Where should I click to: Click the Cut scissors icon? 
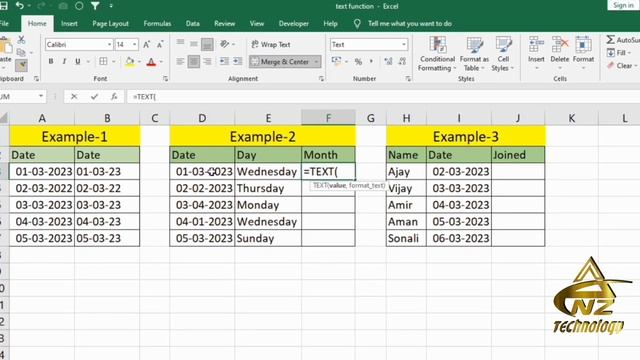[x=21, y=40]
